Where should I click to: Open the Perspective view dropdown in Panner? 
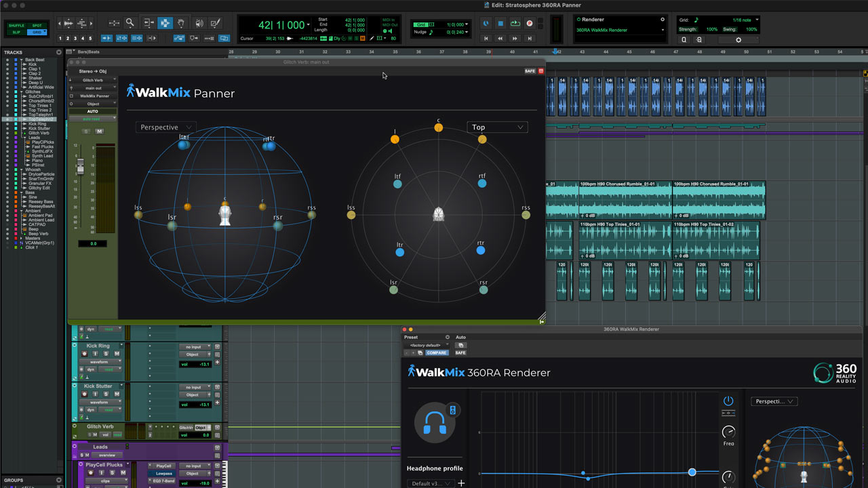pos(165,127)
